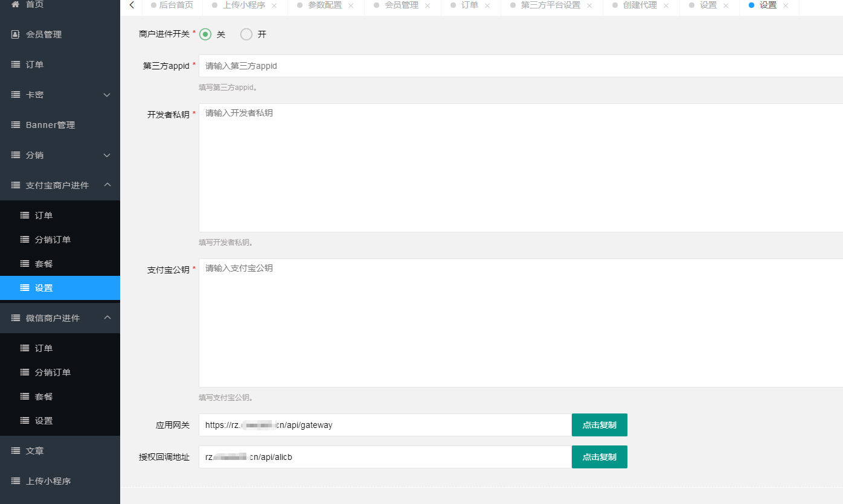Open the 会员管理 sidebar section
The height and width of the screenshot is (504, 843).
pos(42,34)
